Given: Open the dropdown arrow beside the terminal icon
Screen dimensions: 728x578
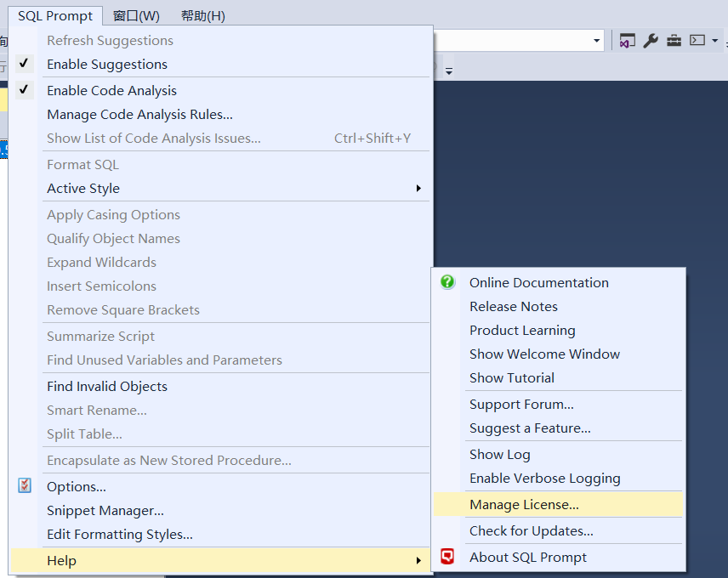Looking at the screenshot, I should pos(714,41).
